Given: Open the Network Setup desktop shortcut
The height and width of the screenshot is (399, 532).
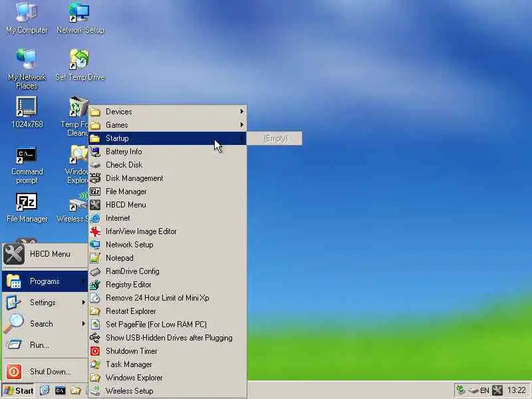Looking at the screenshot, I should [80, 18].
